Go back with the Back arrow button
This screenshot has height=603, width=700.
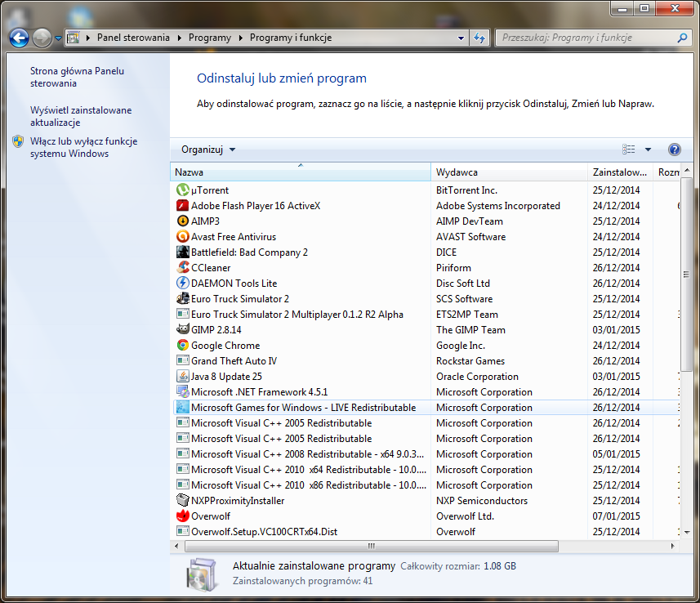[19, 38]
